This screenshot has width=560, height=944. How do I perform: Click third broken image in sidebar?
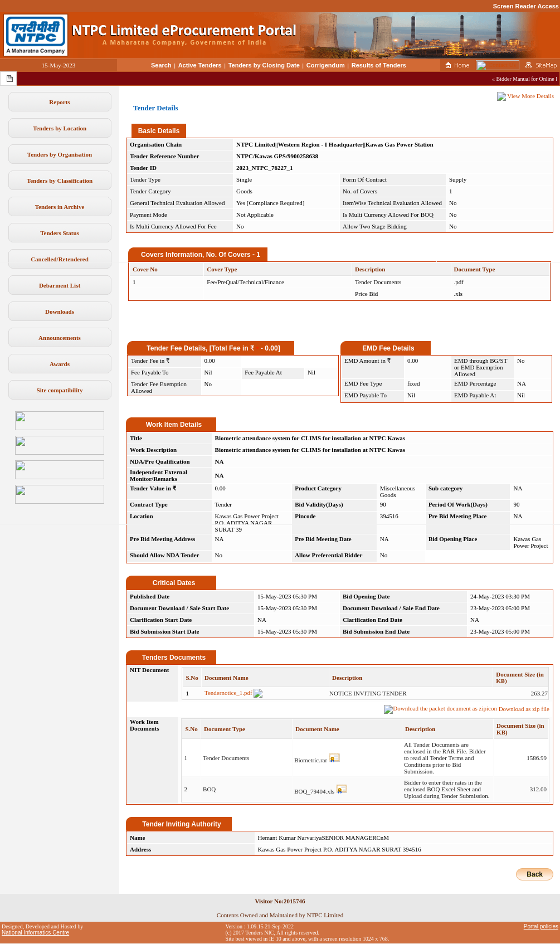[60, 470]
